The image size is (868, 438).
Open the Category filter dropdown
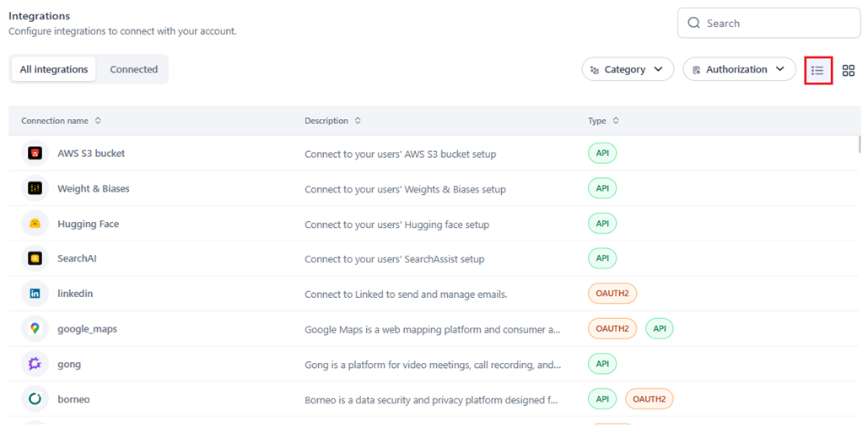[627, 69]
